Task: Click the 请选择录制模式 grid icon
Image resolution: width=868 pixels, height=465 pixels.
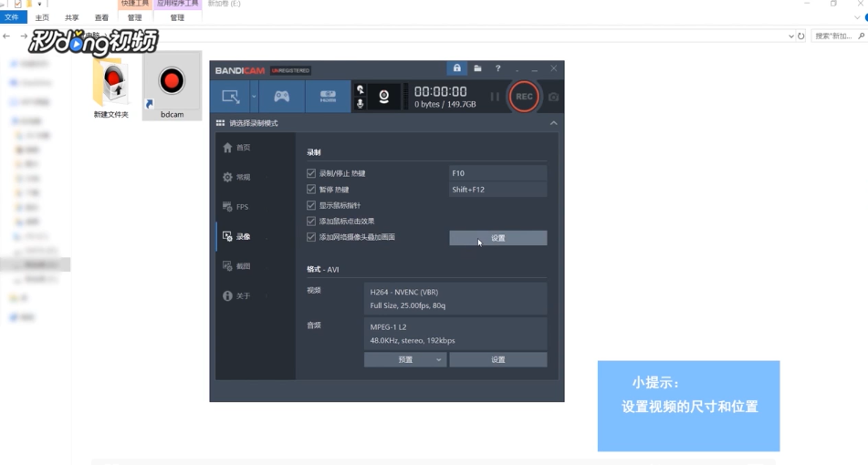Action: click(x=220, y=123)
